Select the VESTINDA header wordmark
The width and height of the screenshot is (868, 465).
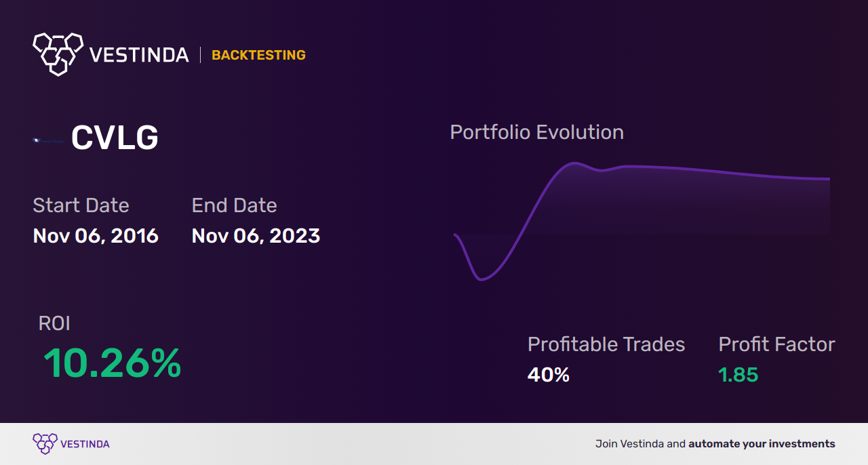[139, 55]
